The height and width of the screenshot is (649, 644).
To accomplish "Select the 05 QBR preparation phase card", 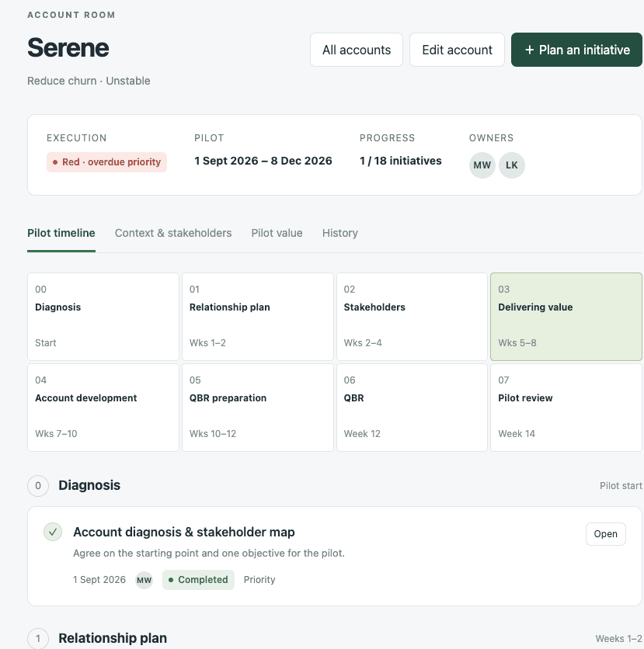I will click(x=258, y=408).
